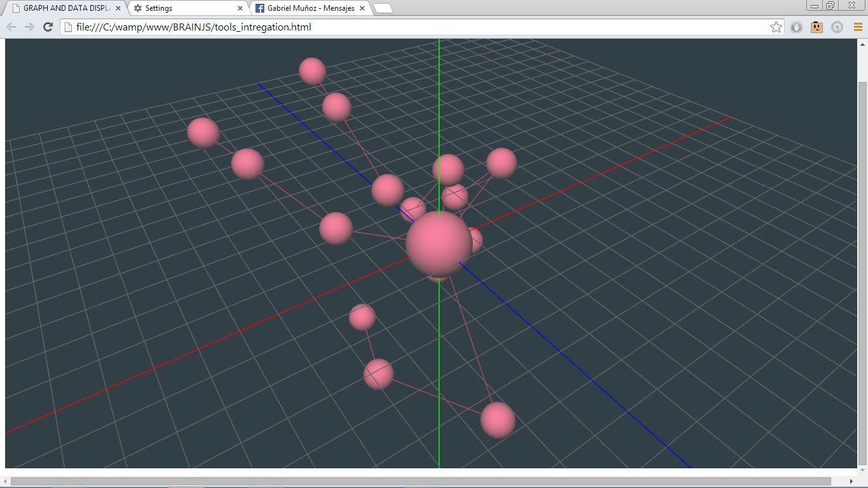The height and width of the screenshot is (488, 868).
Task: Select the topmost pink sphere in the graph
Action: point(312,71)
